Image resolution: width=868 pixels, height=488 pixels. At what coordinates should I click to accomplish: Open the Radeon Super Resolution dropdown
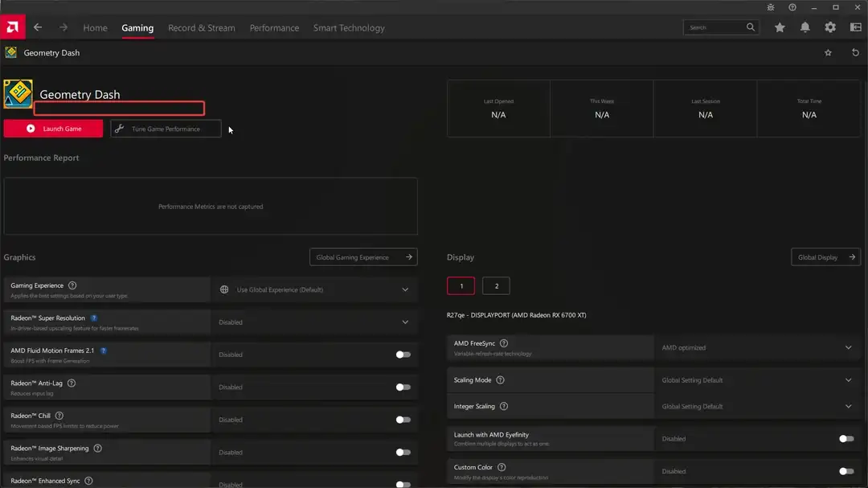(x=314, y=322)
